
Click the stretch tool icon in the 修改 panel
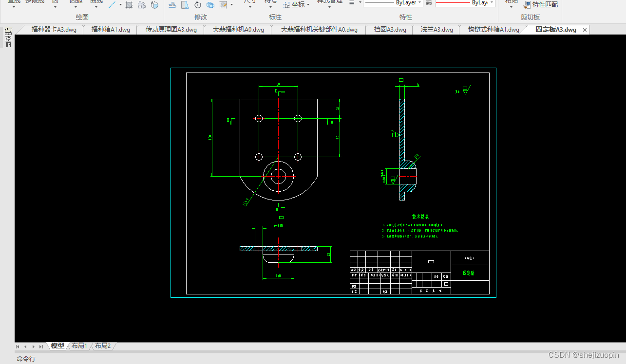[x=185, y=5]
